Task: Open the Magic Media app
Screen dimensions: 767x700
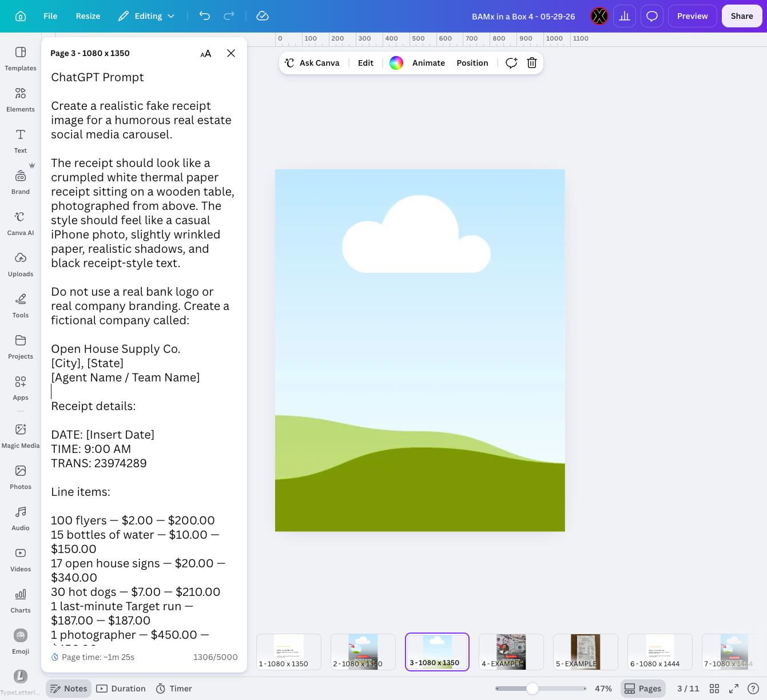Action: coord(21,436)
